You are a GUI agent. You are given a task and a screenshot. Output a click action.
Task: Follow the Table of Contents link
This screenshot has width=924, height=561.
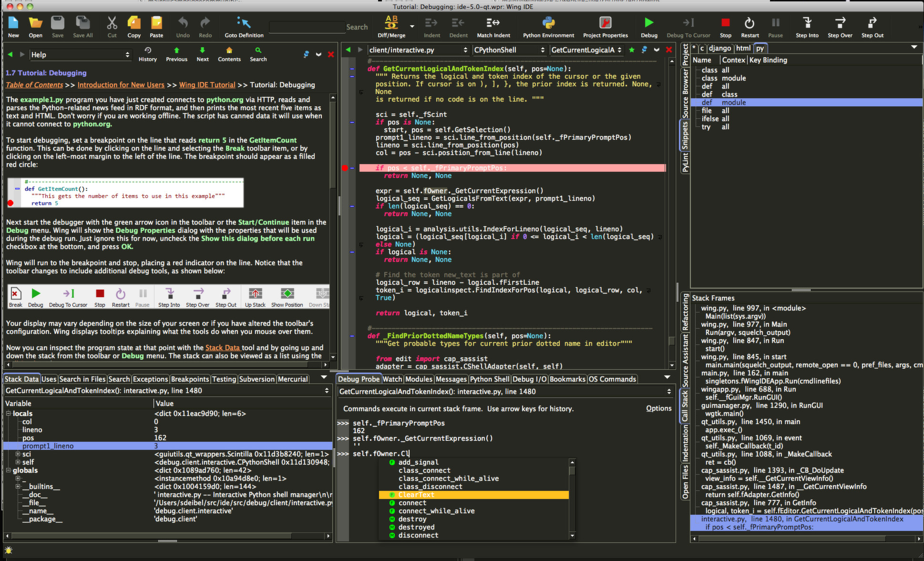[34, 84]
